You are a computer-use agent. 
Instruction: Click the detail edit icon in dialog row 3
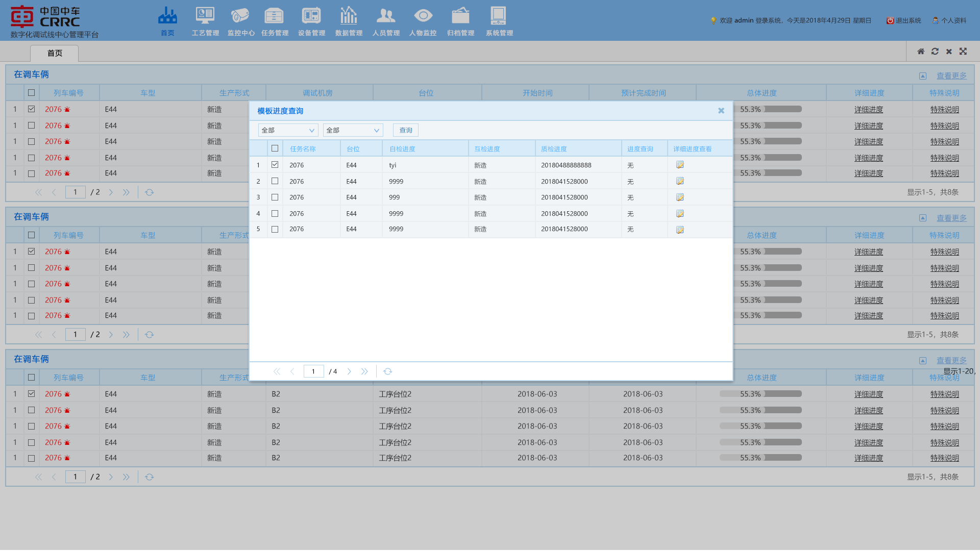(x=680, y=197)
